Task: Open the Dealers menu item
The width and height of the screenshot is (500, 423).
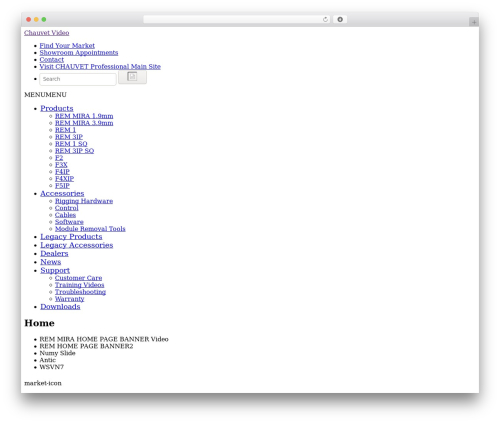Action: tap(54, 254)
